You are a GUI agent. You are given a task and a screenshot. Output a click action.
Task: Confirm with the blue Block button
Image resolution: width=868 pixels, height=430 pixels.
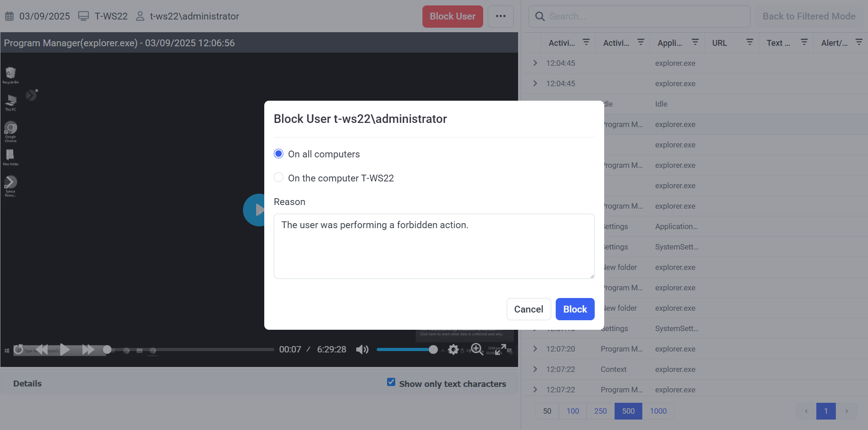[575, 309]
